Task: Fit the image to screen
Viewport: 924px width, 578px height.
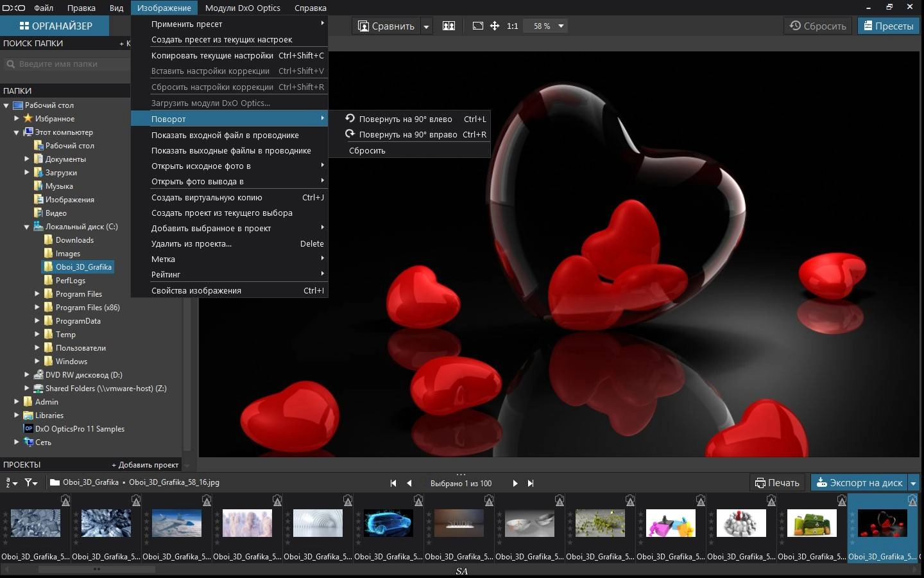Action: coord(477,26)
